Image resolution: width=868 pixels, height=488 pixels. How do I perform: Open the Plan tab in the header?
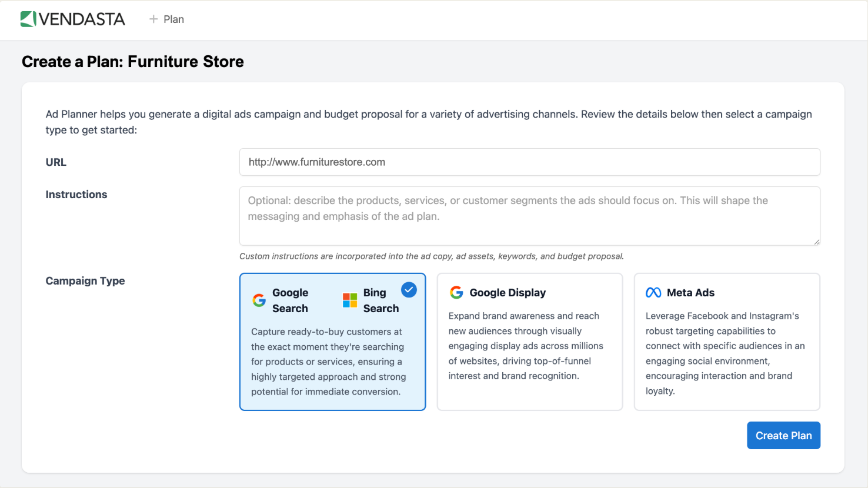[x=166, y=19]
